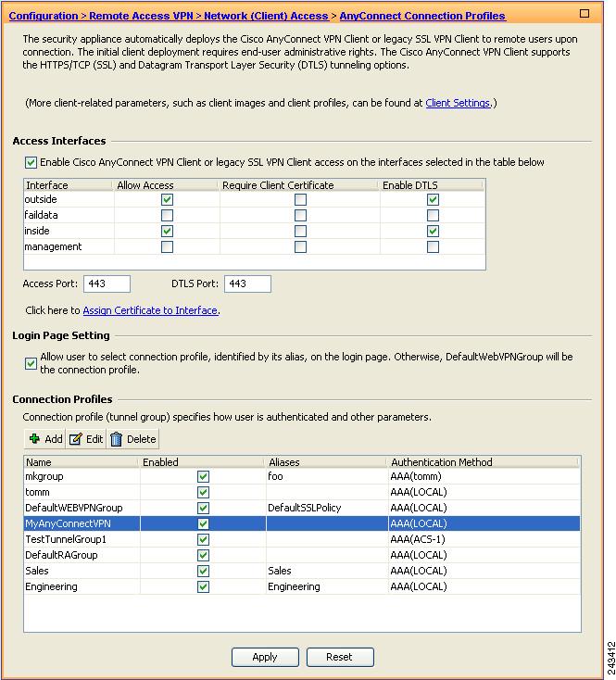This screenshot has width=616, height=680.
Task: Select the outside interface name
Action: pyautogui.click(x=41, y=199)
